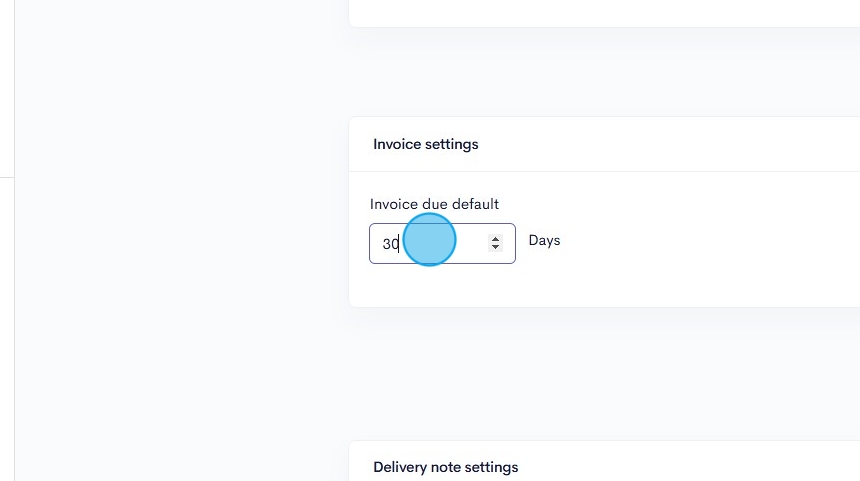
Task: Click the blue highlight circle on the field
Action: (x=429, y=241)
